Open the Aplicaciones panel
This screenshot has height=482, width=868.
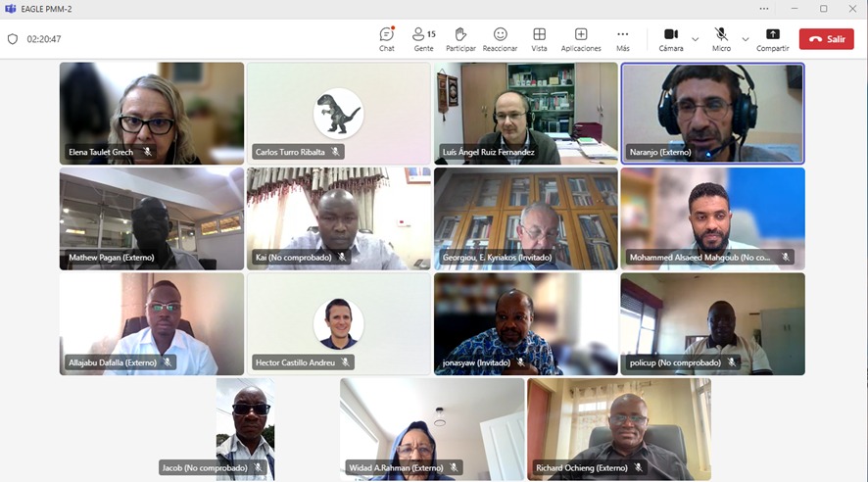coord(581,38)
